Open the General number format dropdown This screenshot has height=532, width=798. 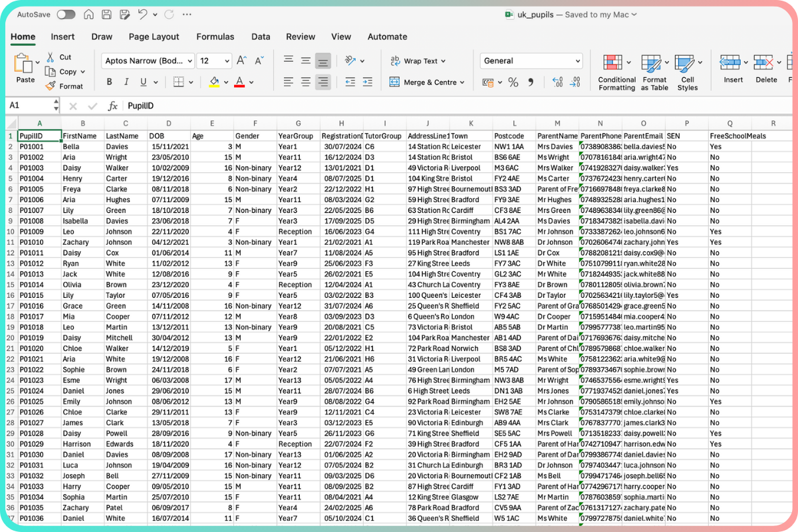coord(577,61)
